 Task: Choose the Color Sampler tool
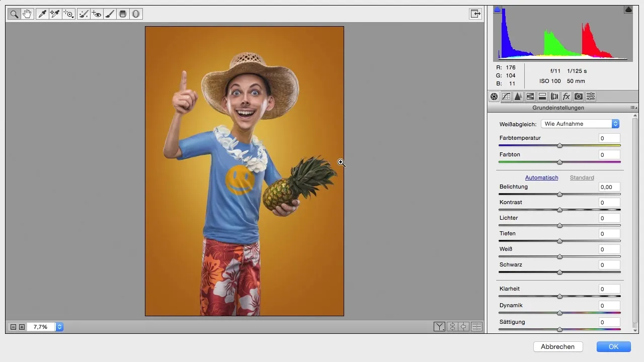pos(55,14)
